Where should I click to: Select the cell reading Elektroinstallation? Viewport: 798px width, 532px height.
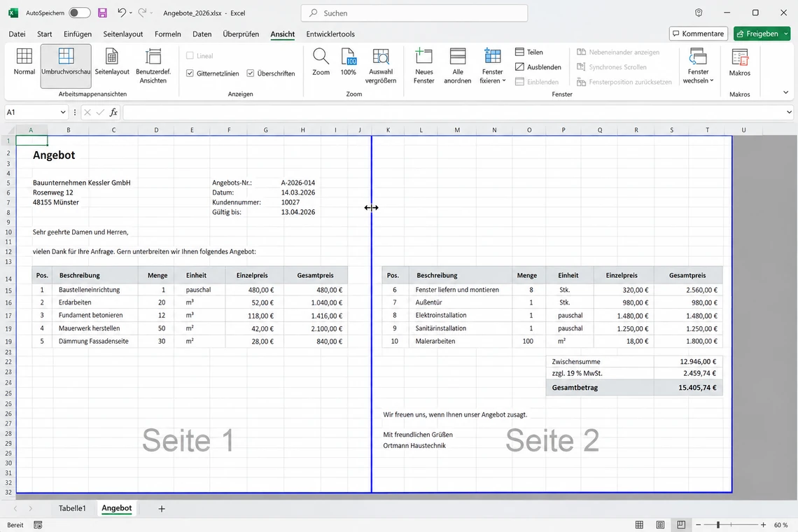(x=461, y=315)
